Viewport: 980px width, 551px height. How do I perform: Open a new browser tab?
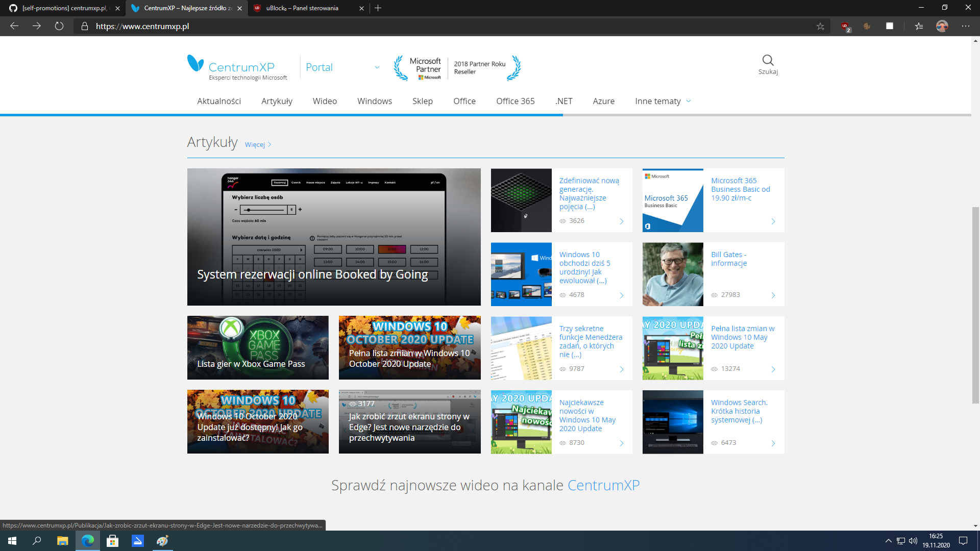tap(378, 8)
